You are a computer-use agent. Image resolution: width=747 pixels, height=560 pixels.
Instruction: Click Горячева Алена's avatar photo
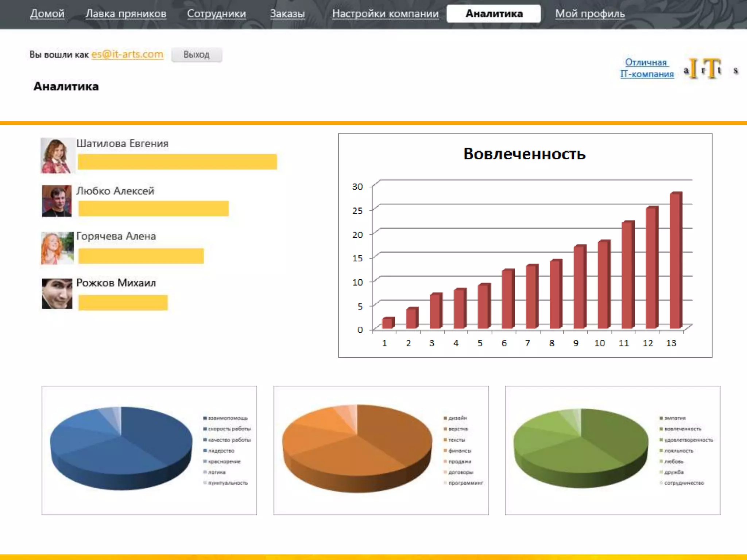pos(57,248)
